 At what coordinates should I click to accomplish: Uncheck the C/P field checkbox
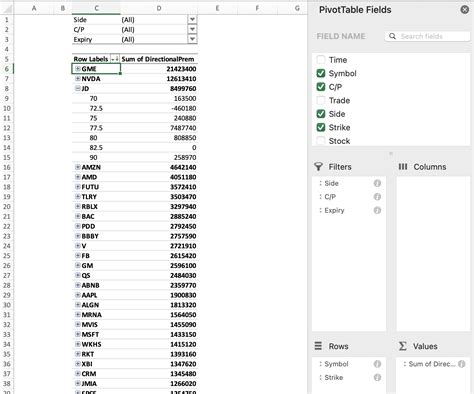click(x=321, y=87)
